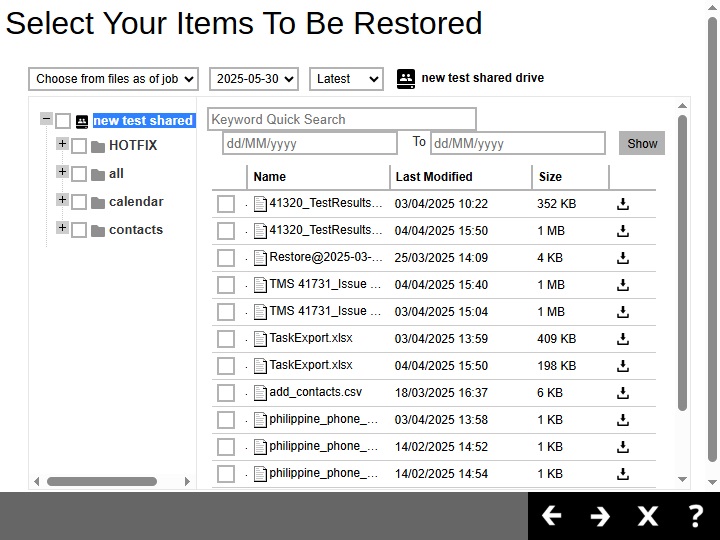The image size is (720, 540).
Task: Download philippine_phone file modified 03/04/2025 13:58
Action: click(623, 420)
